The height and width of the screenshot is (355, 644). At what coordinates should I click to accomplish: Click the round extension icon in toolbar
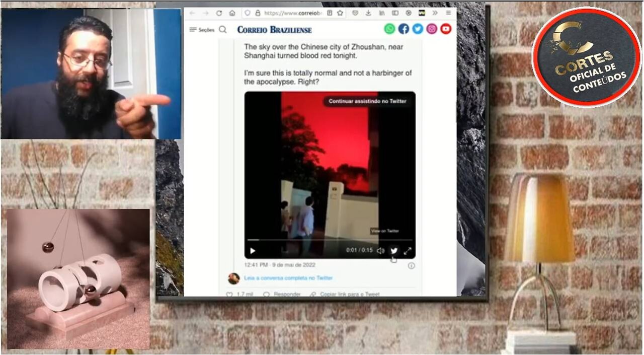coord(408,13)
